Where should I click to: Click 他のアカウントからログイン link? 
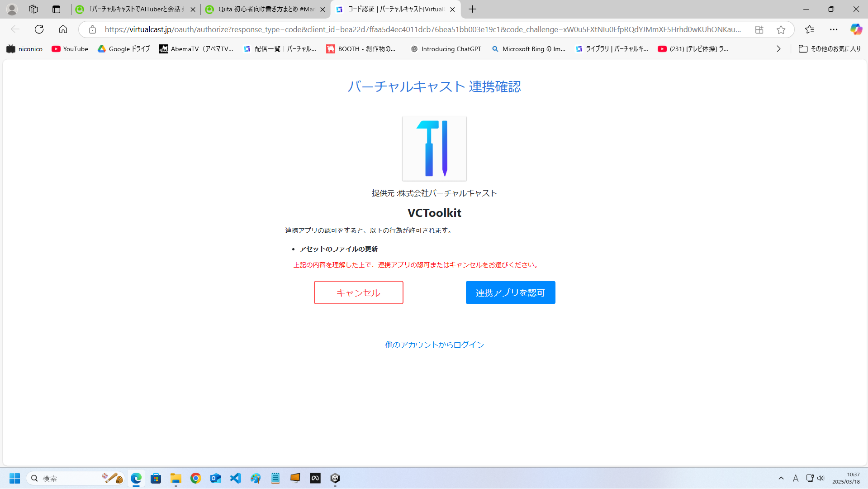click(x=435, y=345)
